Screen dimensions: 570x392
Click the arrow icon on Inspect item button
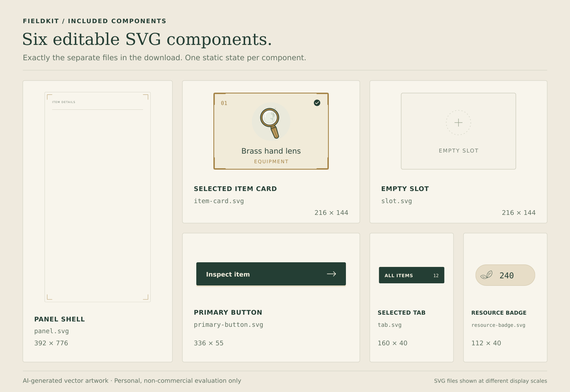(x=332, y=274)
